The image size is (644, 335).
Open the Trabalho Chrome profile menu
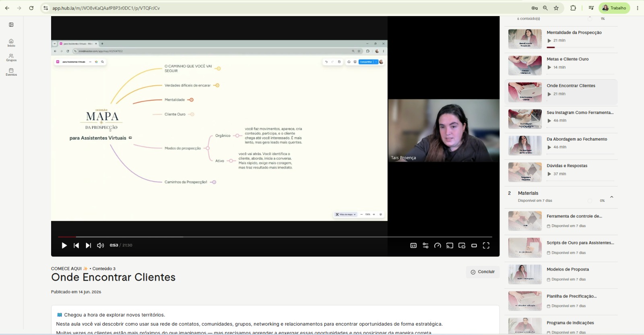(614, 8)
